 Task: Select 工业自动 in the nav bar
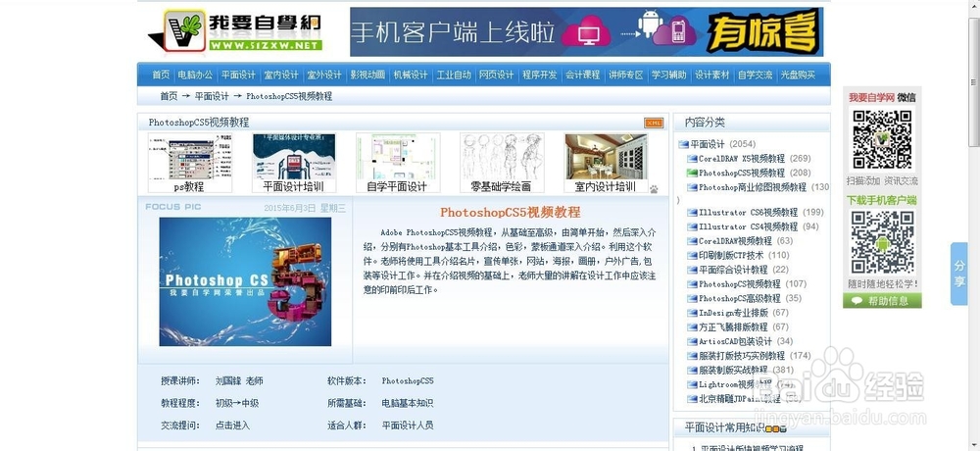454,75
